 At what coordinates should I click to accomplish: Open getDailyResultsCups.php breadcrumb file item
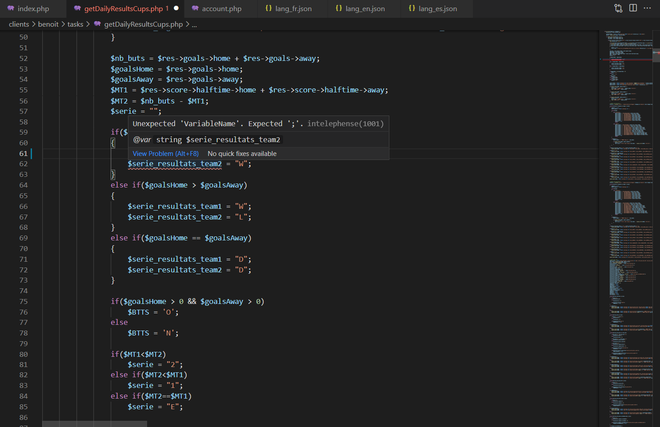pos(137,23)
